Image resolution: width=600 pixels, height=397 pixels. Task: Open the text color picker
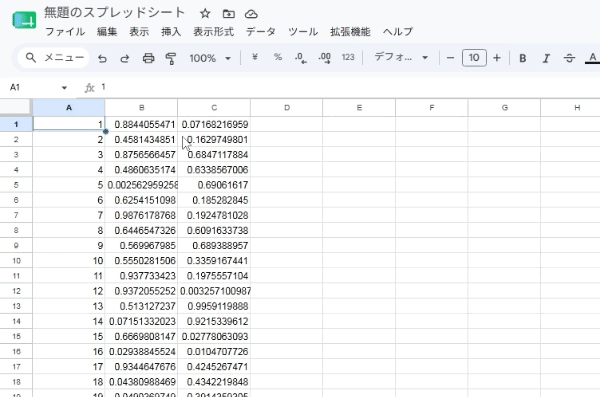click(592, 58)
